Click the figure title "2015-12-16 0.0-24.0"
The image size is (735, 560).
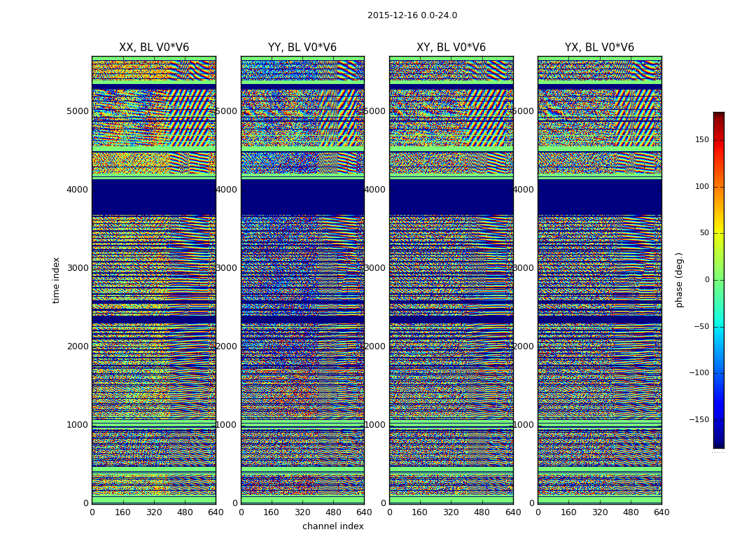412,15
